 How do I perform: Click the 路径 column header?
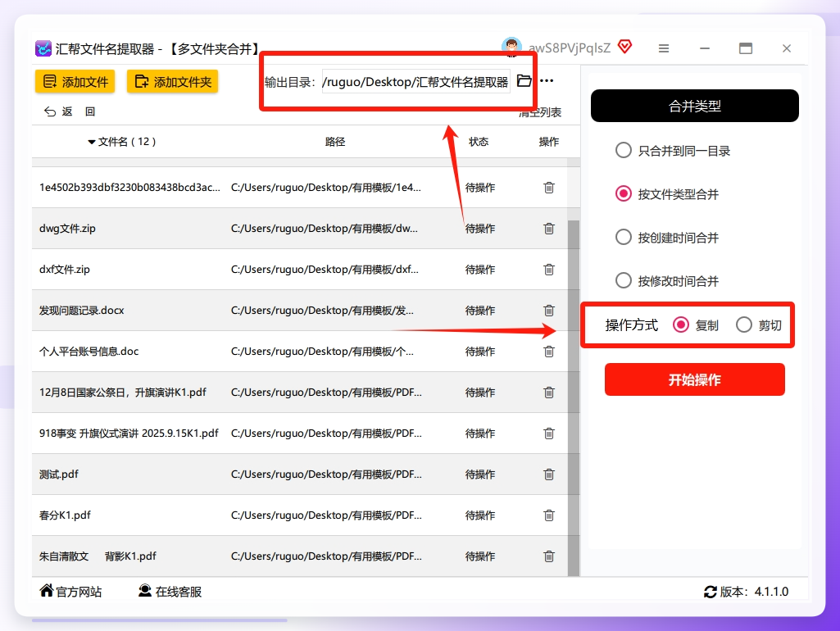pyautogui.click(x=335, y=142)
